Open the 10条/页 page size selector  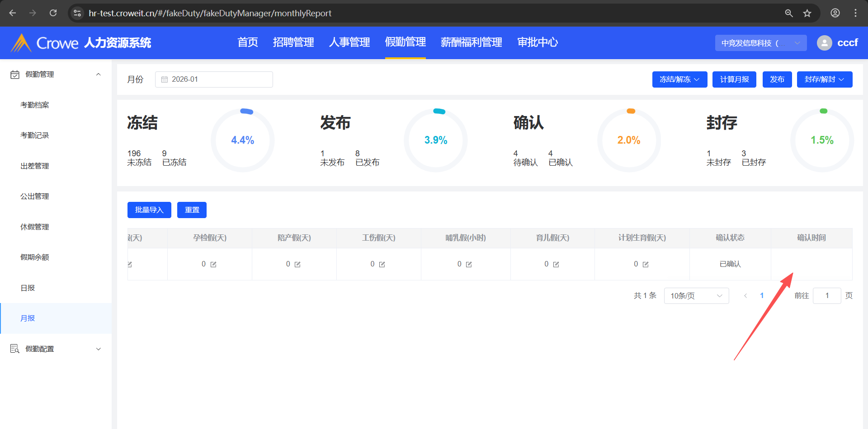point(696,296)
